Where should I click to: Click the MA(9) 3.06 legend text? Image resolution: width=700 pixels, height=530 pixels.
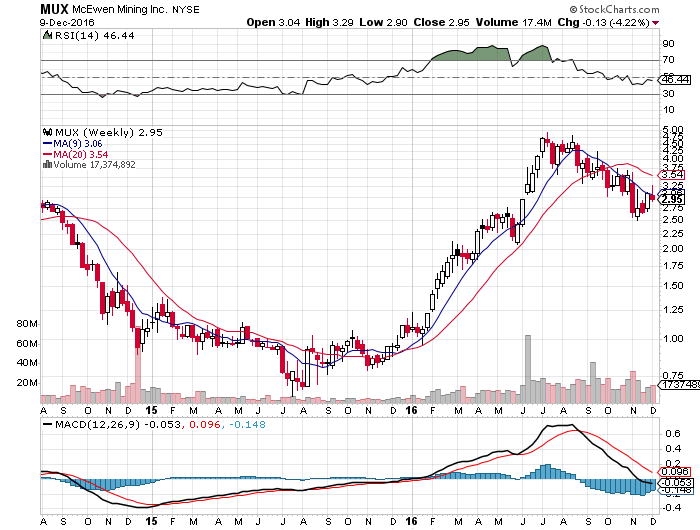(78, 144)
